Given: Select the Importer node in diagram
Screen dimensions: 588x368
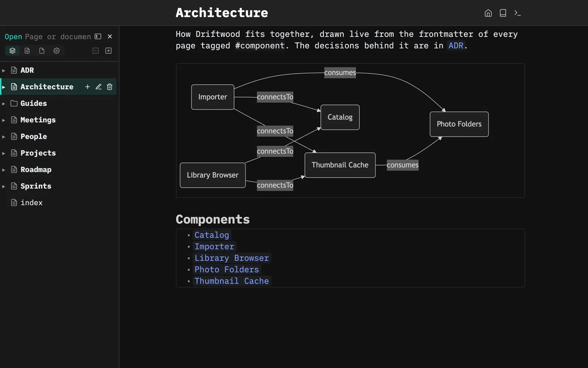Looking at the screenshot, I should pos(213,97).
